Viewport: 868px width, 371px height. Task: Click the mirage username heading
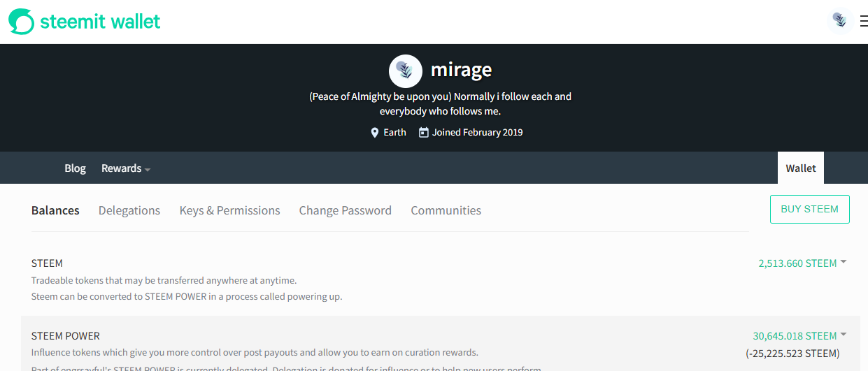[461, 70]
